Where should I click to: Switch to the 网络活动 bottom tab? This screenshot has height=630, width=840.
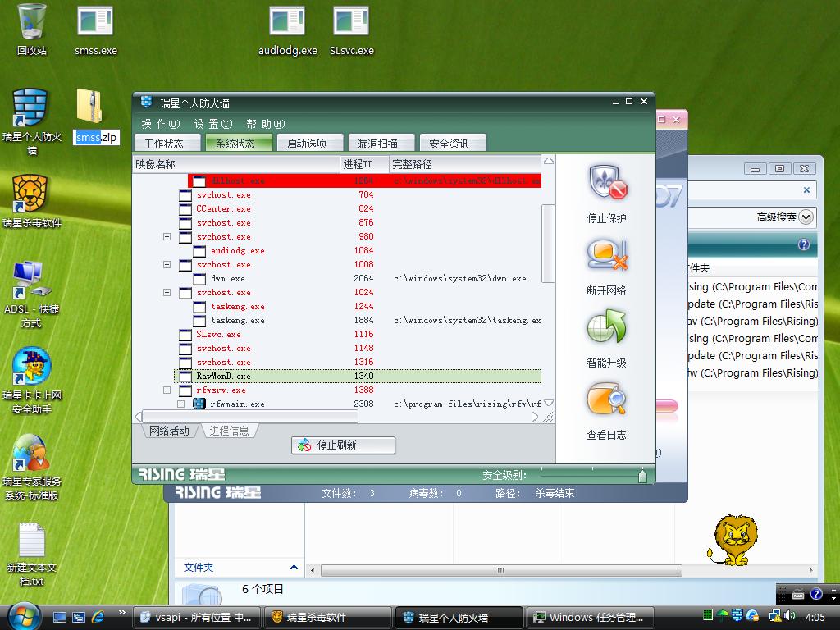(x=169, y=431)
